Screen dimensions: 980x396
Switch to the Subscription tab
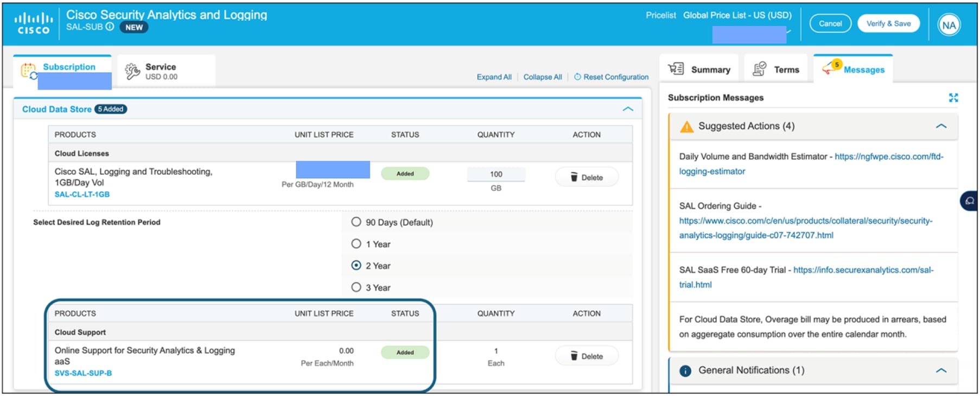coord(62,72)
